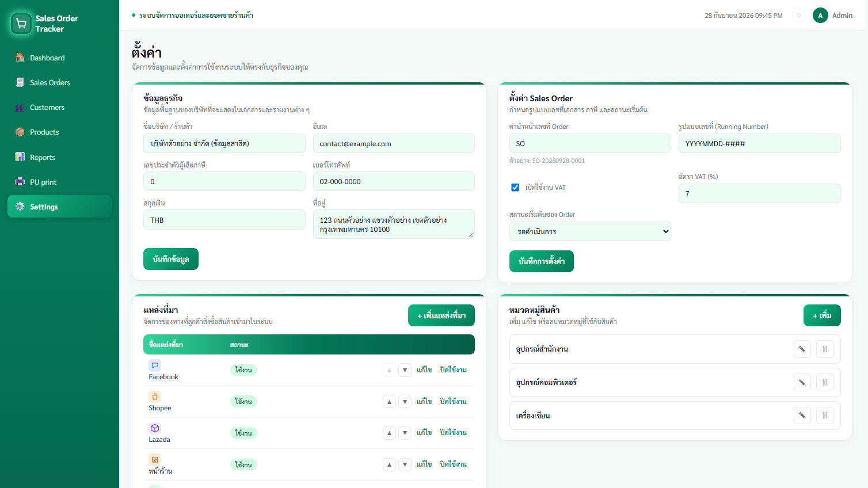Delete the อุปกรณ์คอมพิวเตอร์ category with the trash icon

click(825, 383)
